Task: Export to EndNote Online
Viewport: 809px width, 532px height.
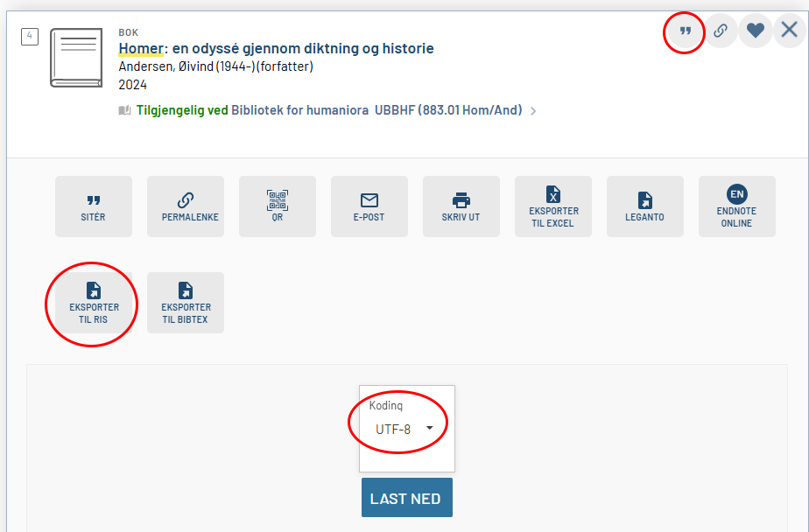Action: click(737, 206)
